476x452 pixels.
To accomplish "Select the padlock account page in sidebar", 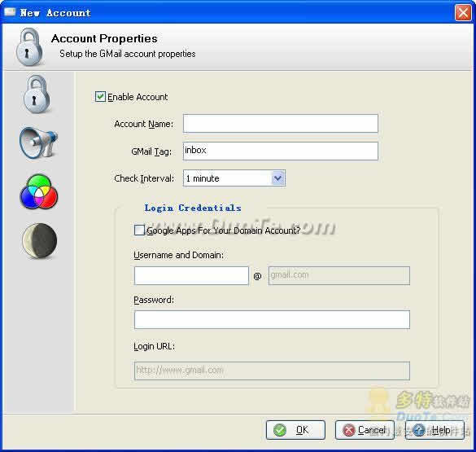I will (x=37, y=94).
